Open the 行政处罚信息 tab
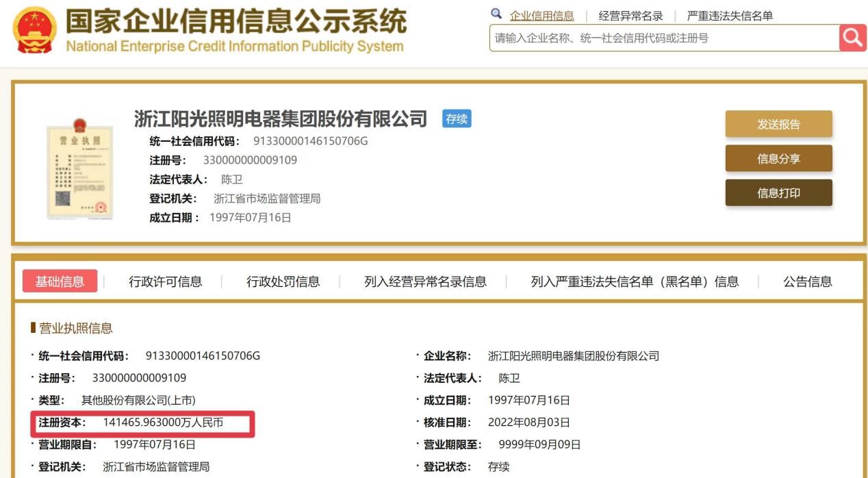The width and height of the screenshot is (868, 478). pyautogui.click(x=283, y=281)
